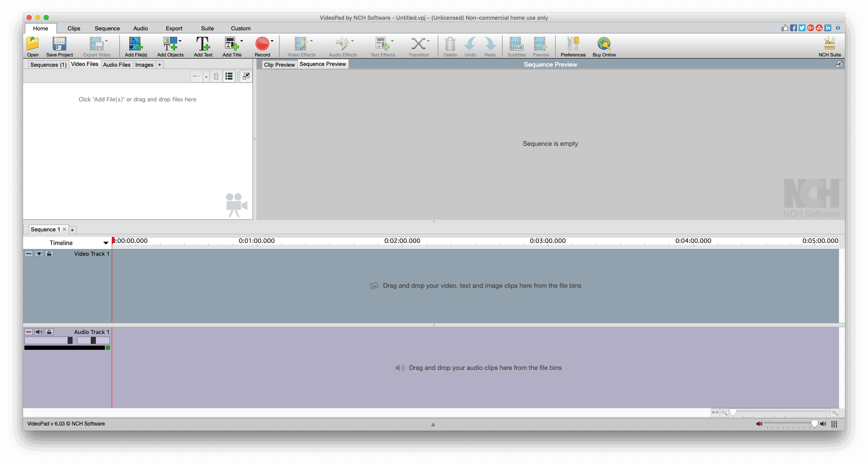Start recording with the Record button
The width and height of the screenshot is (868, 464).
pyautogui.click(x=262, y=46)
